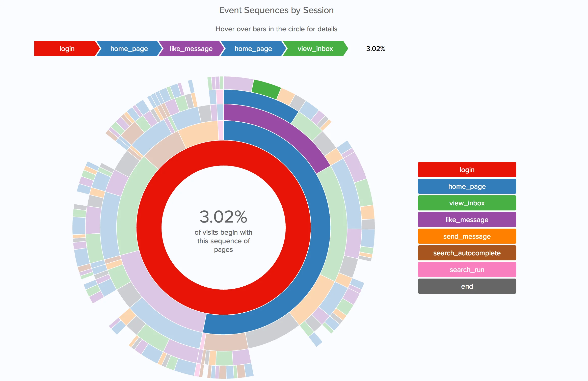Click the 3.02% label beside breadcrumb

pos(376,49)
